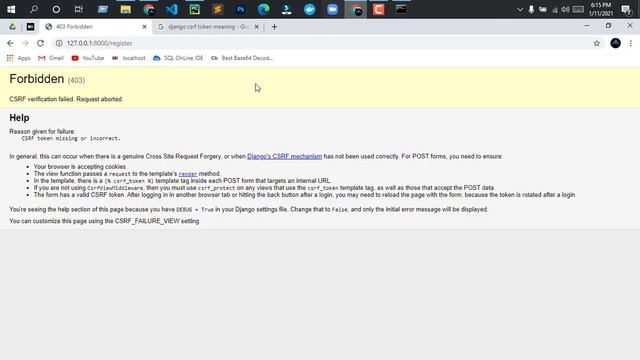640x360 pixels.
Task: Switch to django csrf token meaning tab
Action: tap(208, 27)
